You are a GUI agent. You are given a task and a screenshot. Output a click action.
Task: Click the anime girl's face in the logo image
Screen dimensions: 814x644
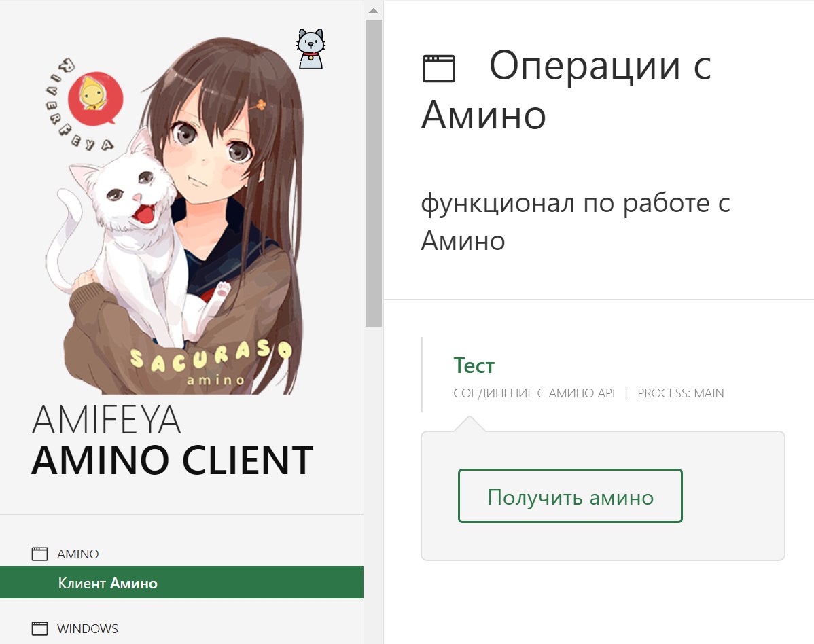[213, 151]
